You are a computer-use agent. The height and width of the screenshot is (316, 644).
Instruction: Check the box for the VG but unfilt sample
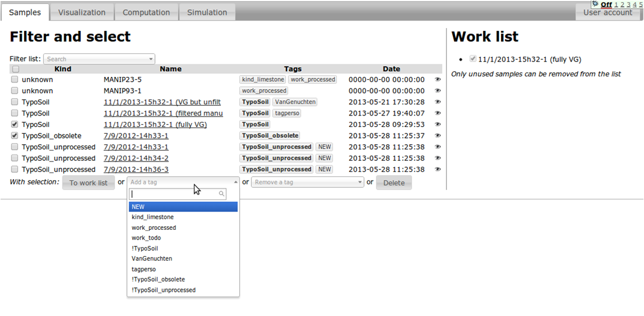(15, 102)
